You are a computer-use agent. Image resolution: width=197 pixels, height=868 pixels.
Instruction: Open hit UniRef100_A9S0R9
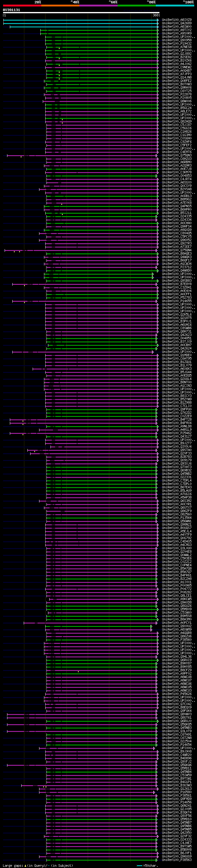tap(177, 33)
